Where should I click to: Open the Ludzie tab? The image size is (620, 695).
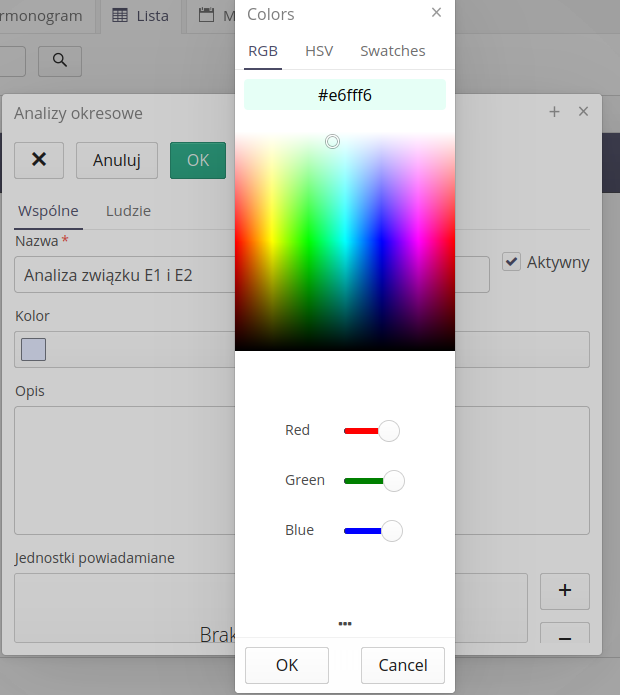point(128,211)
